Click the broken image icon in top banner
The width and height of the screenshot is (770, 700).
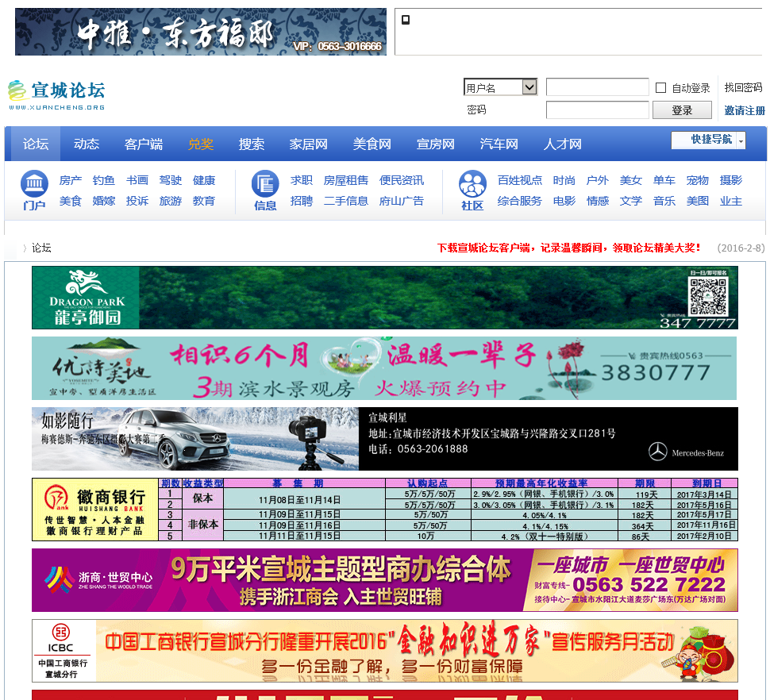(x=406, y=20)
